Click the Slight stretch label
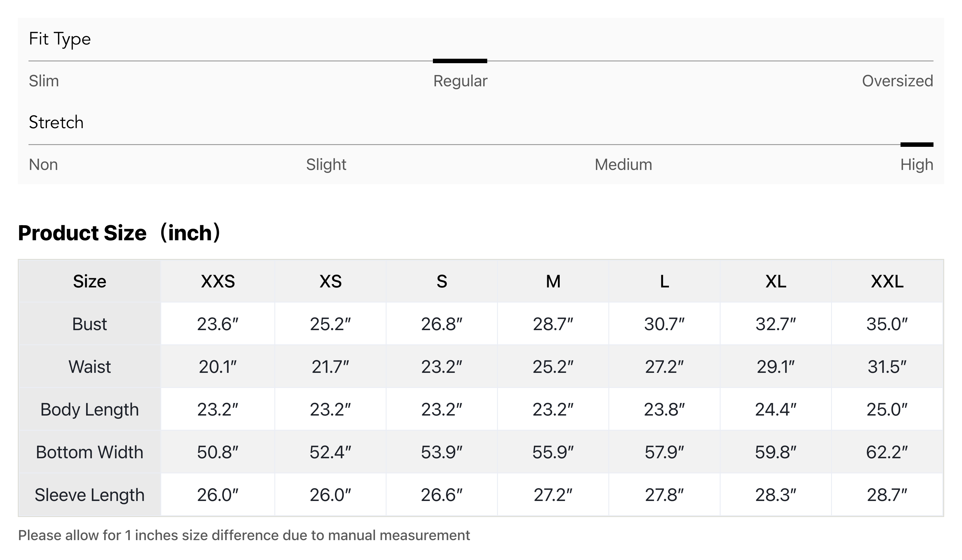The width and height of the screenshot is (962, 560). (326, 164)
